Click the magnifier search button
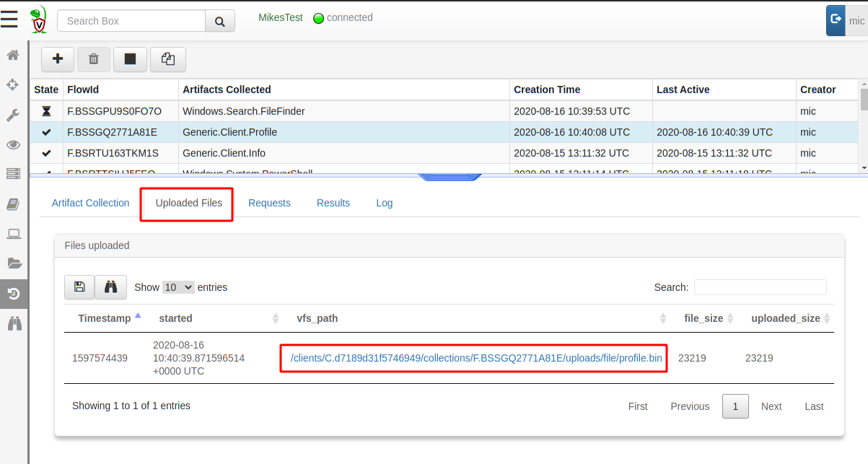Viewport: 868px width, 464px height. pos(220,21)
